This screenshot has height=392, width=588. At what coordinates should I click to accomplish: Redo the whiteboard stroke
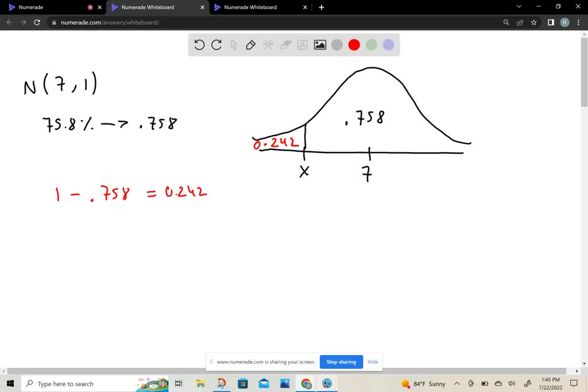click(x=216, y=45)
